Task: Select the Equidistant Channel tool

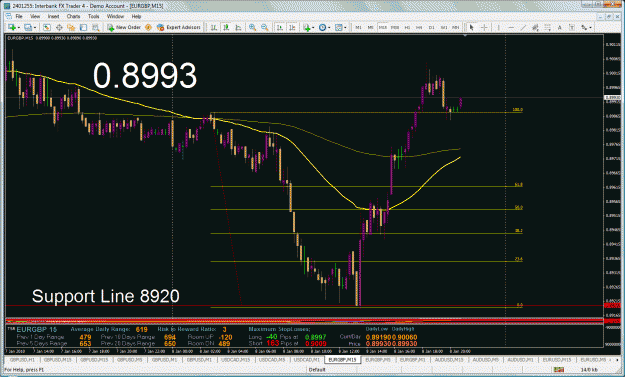Action: pyautogui.click(x=535, y=27)
